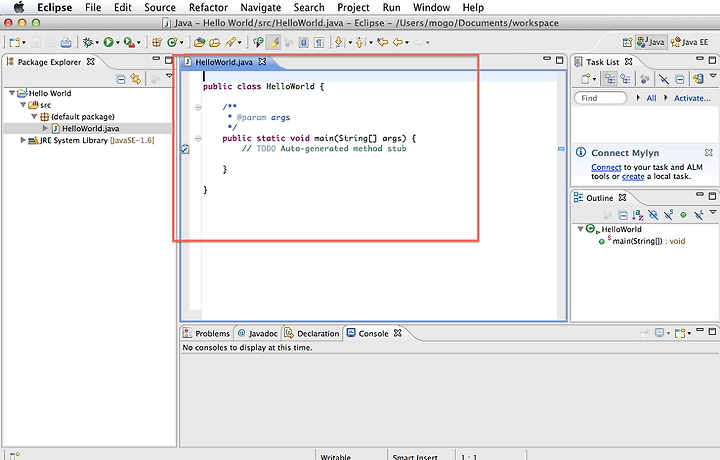
Task: Click the All working set link
Action: tap(651, 98)
